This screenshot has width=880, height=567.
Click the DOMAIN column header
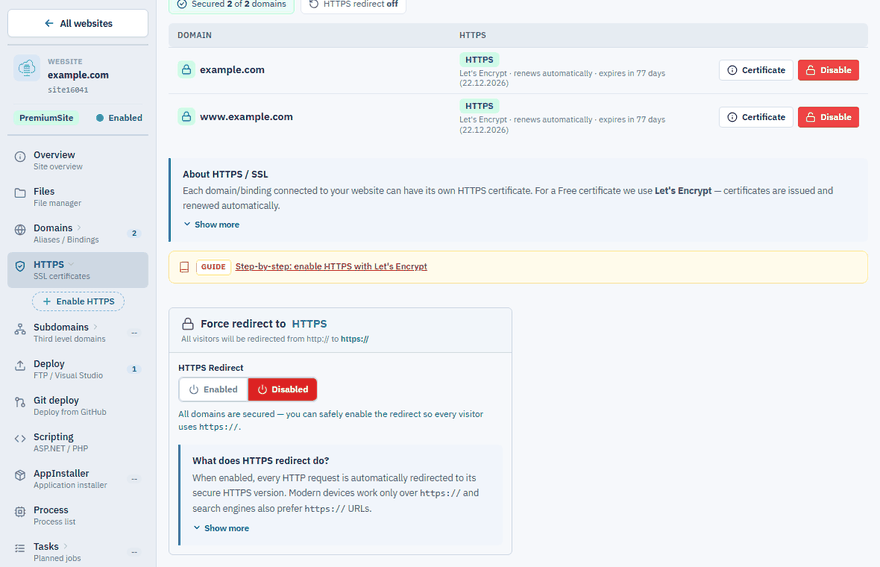coord(195,35)
